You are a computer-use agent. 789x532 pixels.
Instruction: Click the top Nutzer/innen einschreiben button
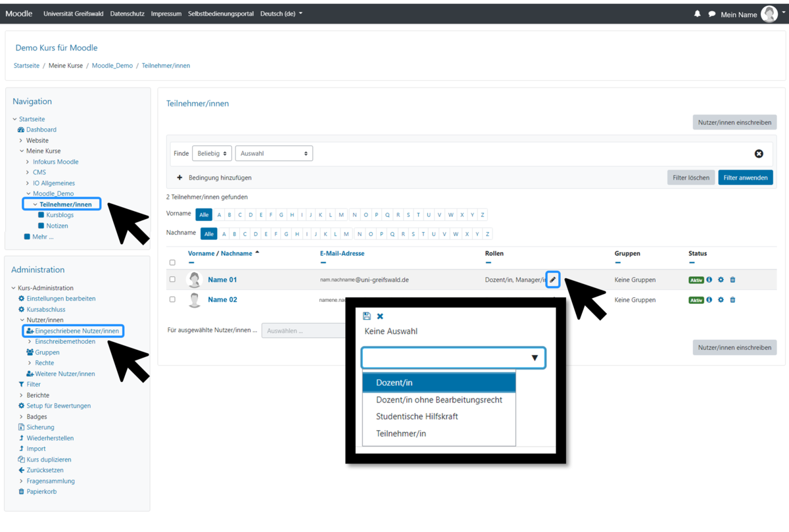pos(734,122)
